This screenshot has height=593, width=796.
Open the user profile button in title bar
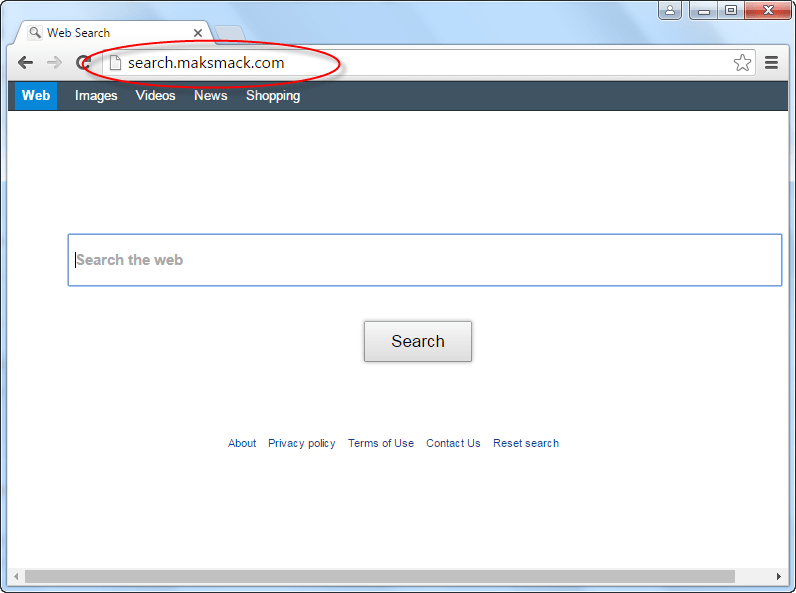coord(670,10)
